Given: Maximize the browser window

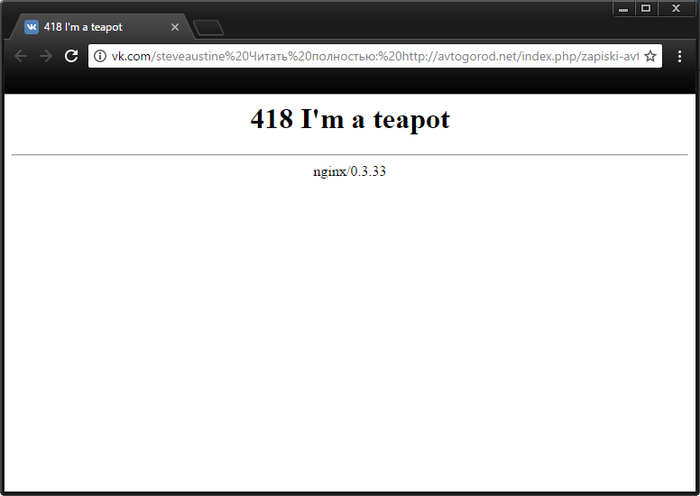Looking at the screenshot, I should 646,8.
